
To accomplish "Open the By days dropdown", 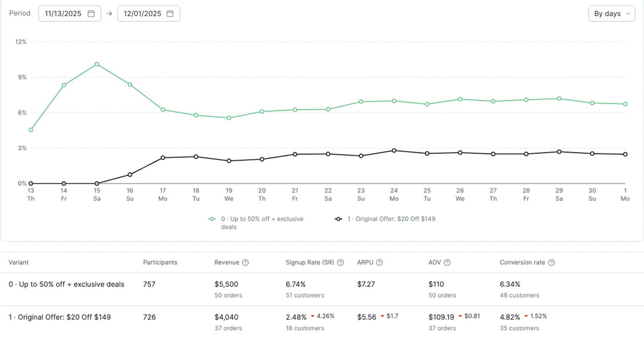I will tap(611, 13).
